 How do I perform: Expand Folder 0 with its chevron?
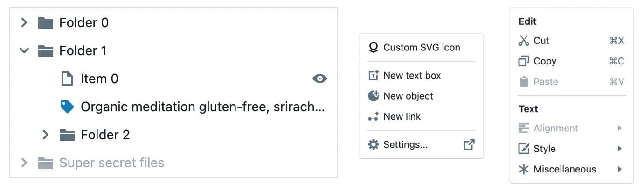(x=24, y=22)
